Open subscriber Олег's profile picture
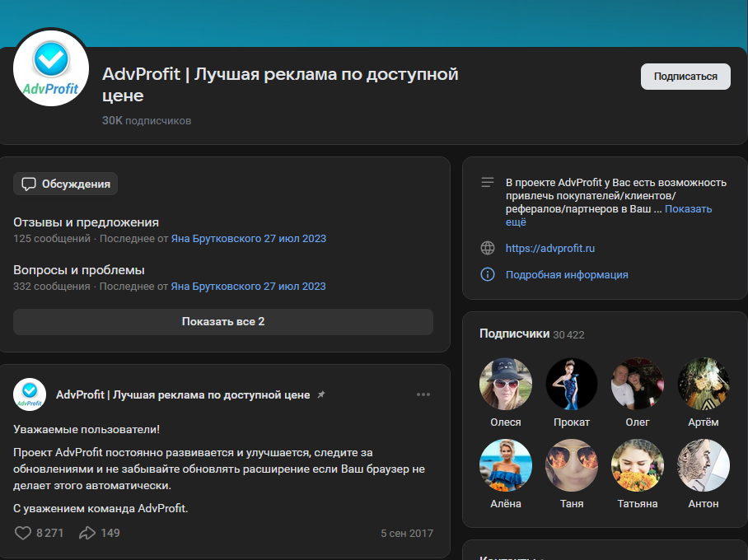The image size is (748, 560). [x=638, y=384]
